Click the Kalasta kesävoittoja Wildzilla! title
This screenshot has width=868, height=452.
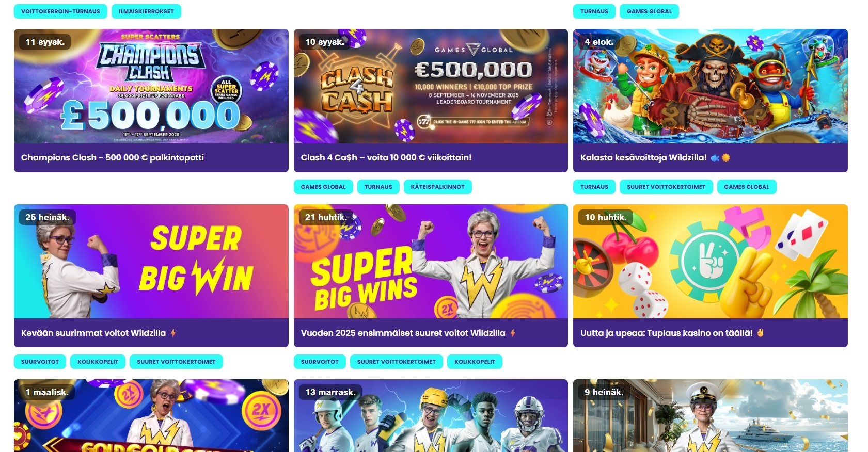pyautogui.click(x=643, y=157)
